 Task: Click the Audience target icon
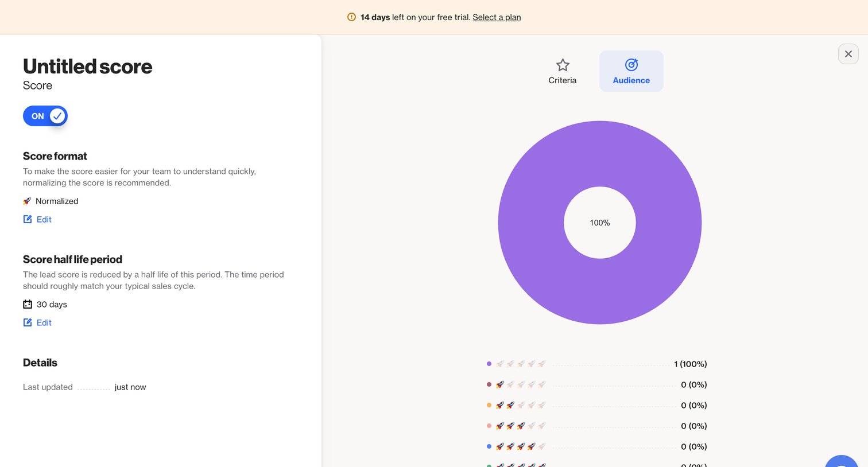click(x=631, y=65)
